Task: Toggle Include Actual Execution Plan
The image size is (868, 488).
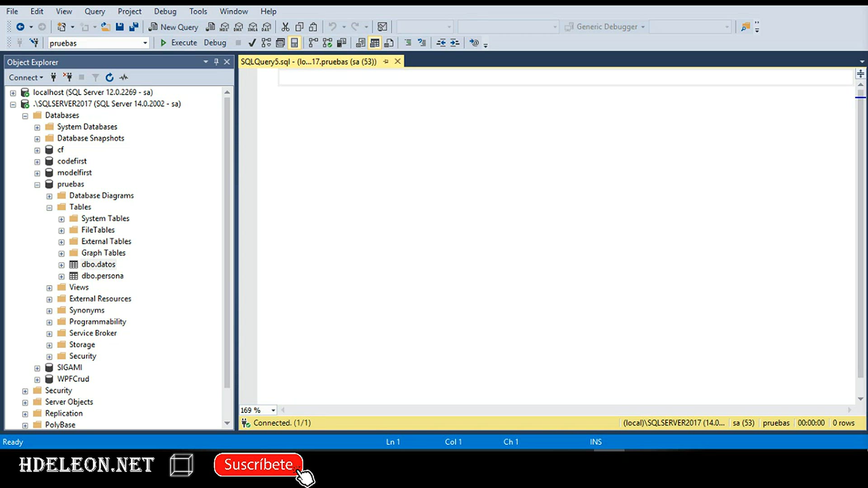Action: coord(313,43)
